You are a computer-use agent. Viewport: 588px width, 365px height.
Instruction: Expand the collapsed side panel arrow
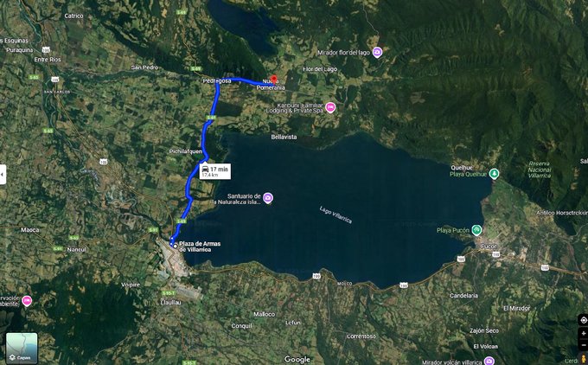(x=3, y=175)
